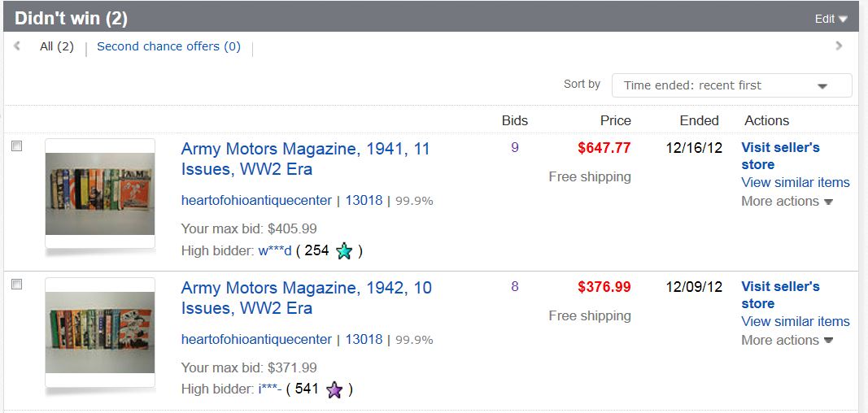
Task: View similar items for 1941 listing
Action: 795,182
